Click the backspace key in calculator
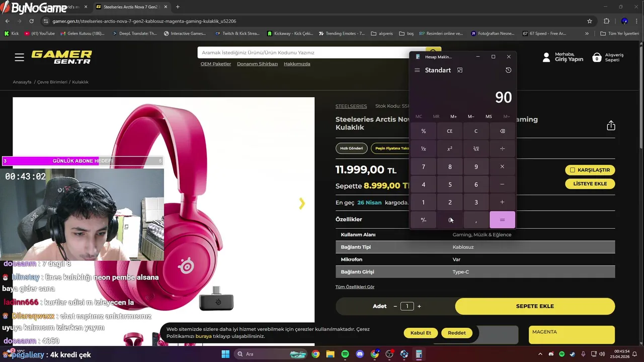Screen dimensions: 644x362 (x=502, y=131)
